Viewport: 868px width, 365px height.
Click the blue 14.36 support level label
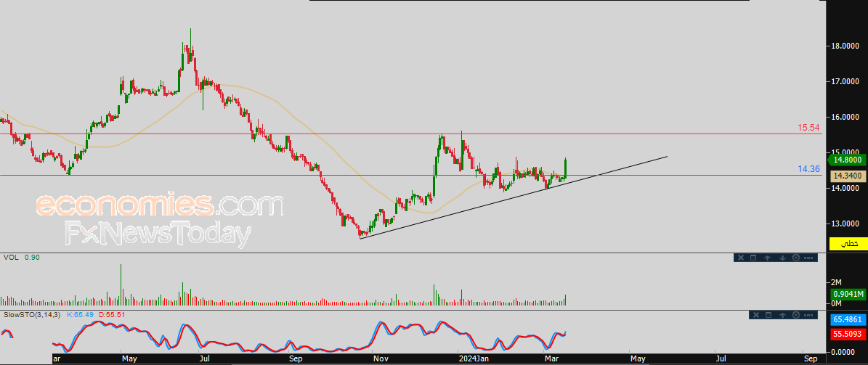coord(808,169)
